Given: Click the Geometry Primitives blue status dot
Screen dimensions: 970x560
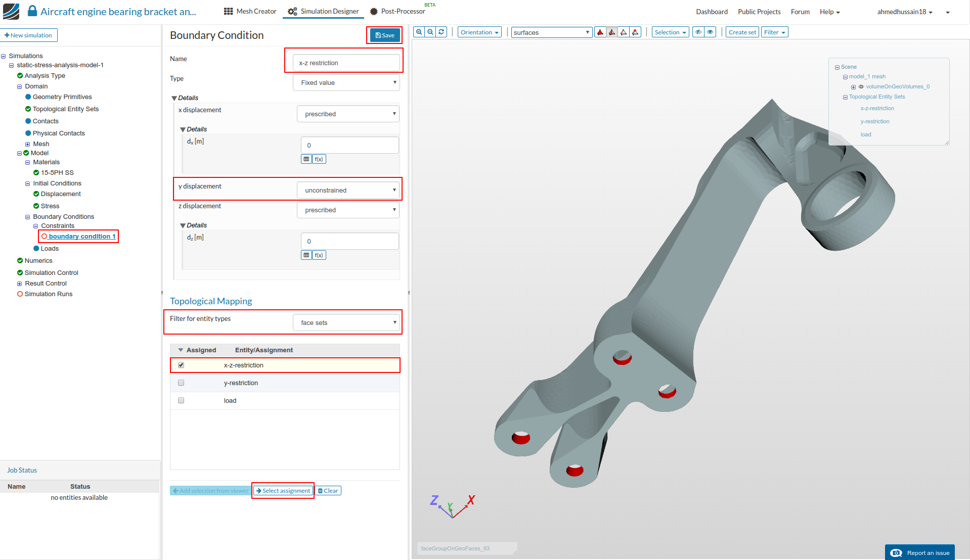Looking at the screenshot, I should click(x=28, y=97).
